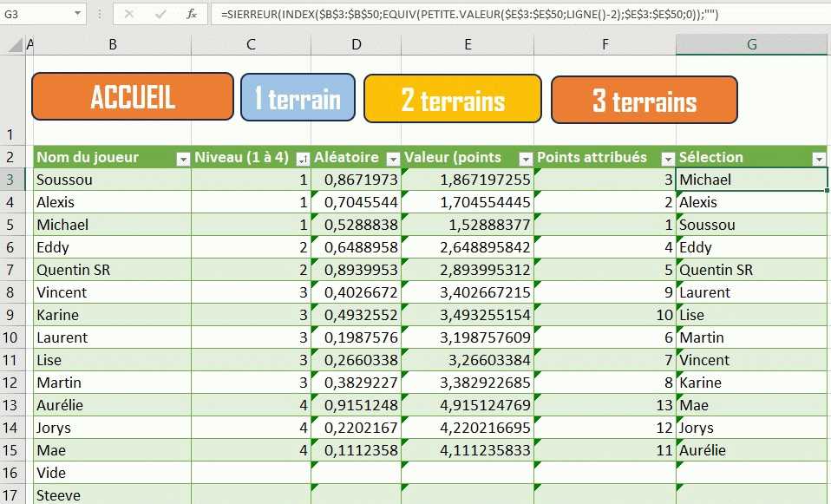Select cell containing Quentin SR in column B
Image resolution: width=831 pixels, height=504 pixels.
point(112,270)
